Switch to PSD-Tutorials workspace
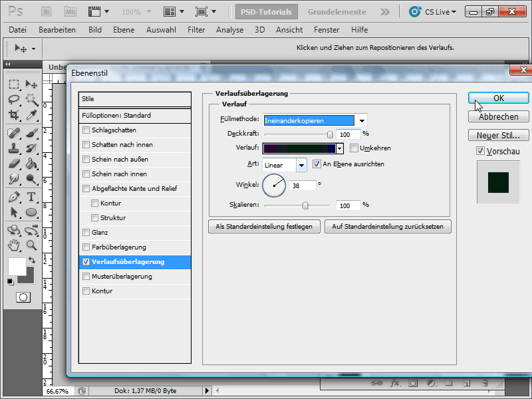The image size is (532, 399). click(x=267, y=12)
